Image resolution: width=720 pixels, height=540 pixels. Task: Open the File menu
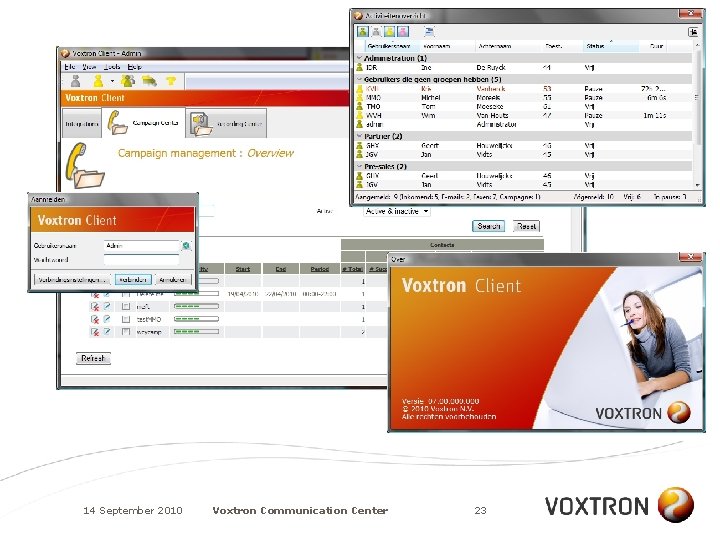pyautogui.click(x=70, y=67)
